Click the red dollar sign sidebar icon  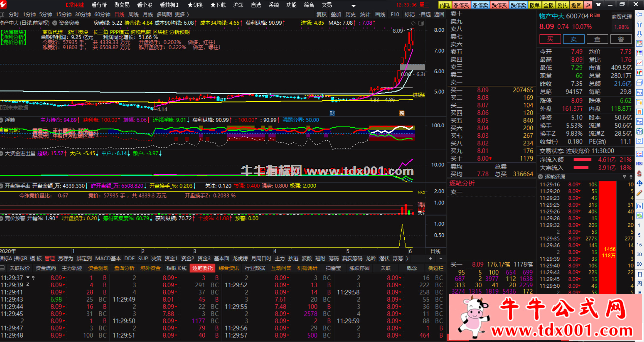639,173
